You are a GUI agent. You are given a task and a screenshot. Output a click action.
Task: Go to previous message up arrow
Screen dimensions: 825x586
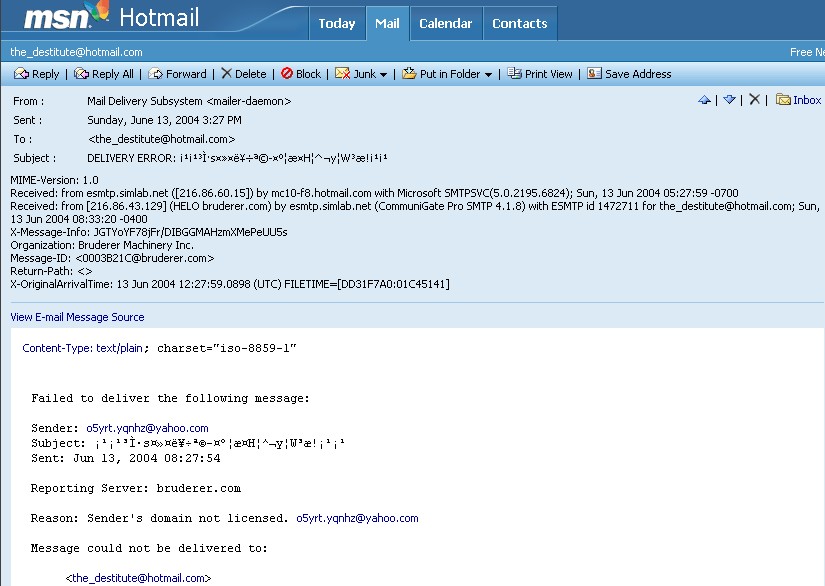(x=704, y=100)
